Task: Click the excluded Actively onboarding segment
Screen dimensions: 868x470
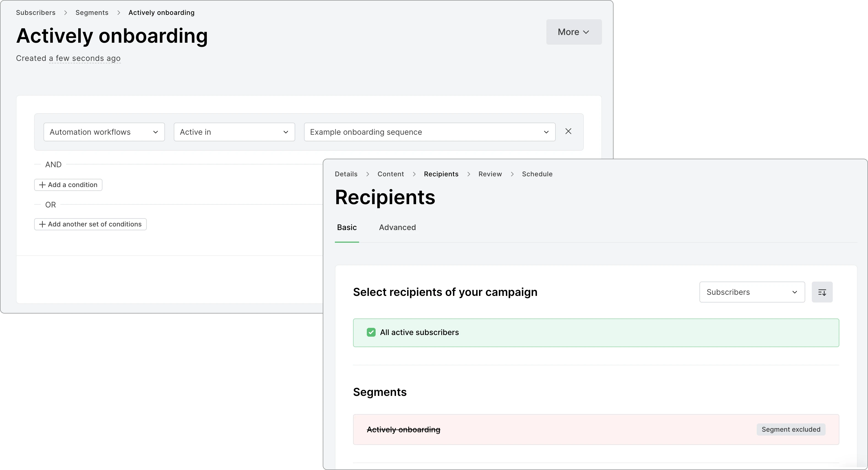Action: [403, 430]
